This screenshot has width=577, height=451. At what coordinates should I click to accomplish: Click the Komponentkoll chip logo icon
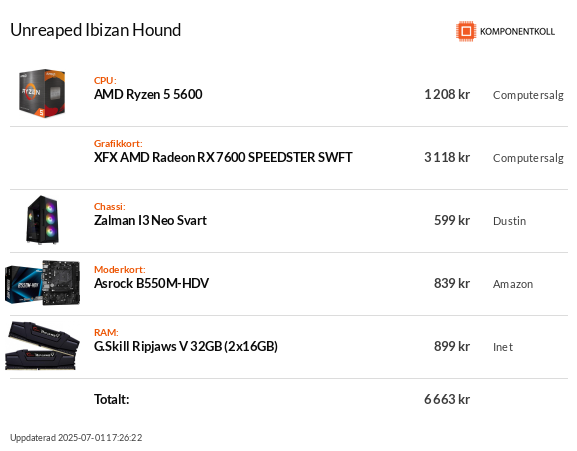tap(466, 31)
